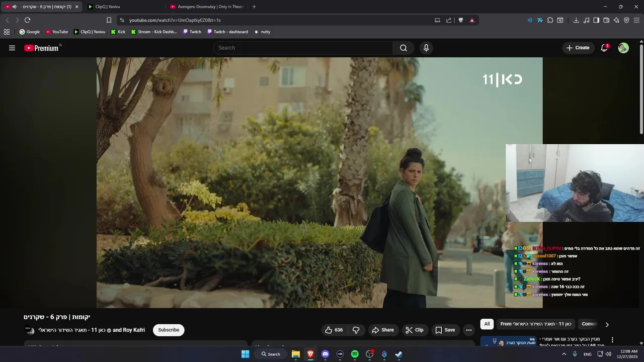The width and height of the screenshot is (644, 362).
Task: Open options for the suggested video
Action: pos(612,340)
